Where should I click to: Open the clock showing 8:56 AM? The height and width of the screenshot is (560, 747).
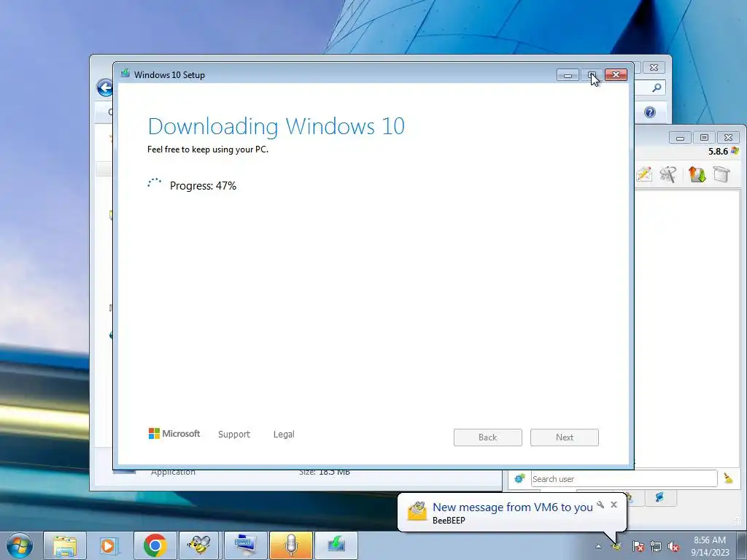[x=710, y=545]
